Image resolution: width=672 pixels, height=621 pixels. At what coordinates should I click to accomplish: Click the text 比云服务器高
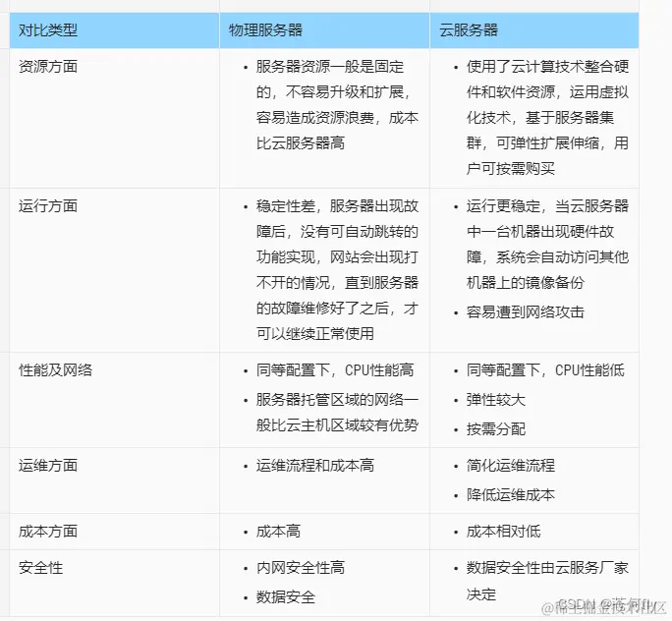301,143
